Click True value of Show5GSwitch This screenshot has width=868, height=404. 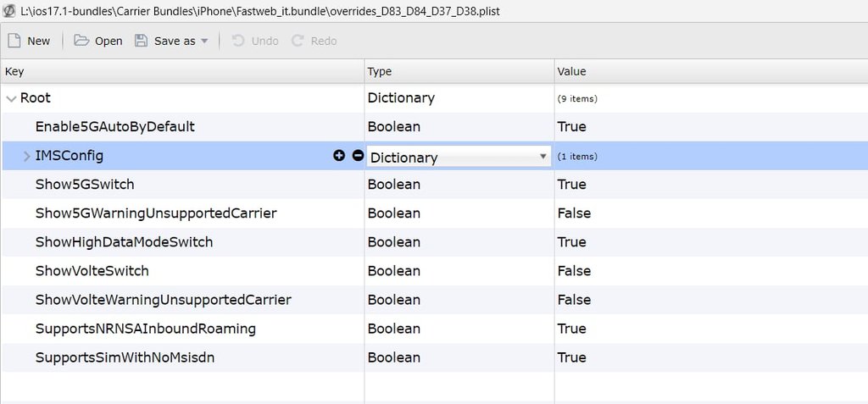[572, 185]
